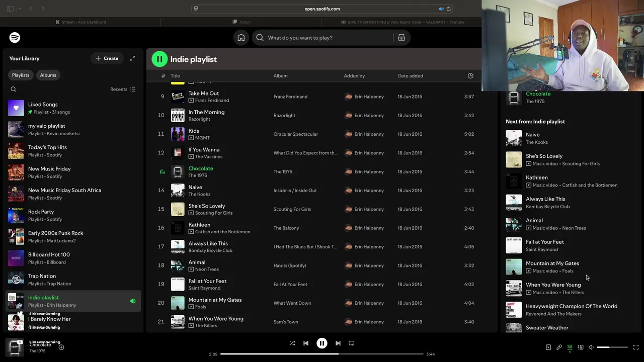Click the playing bars icon beside Chocolate
The image size is (644, 362).
tap(163, 172)
